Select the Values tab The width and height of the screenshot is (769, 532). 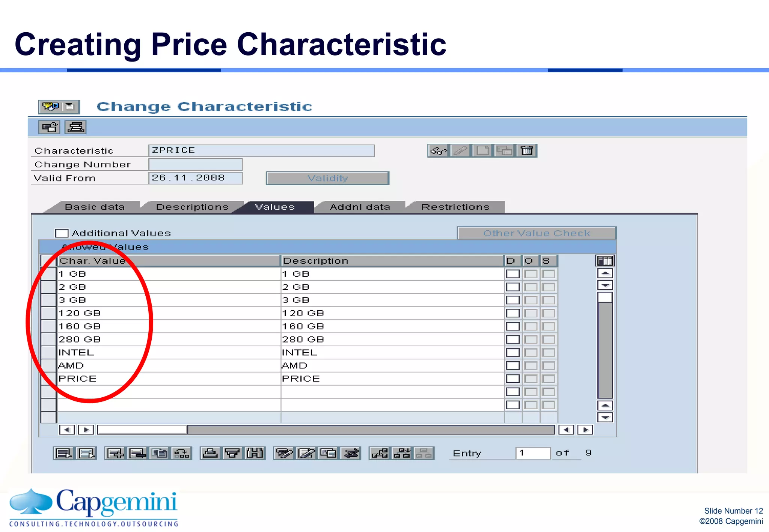pyautogui.click(x=275, y=207)
